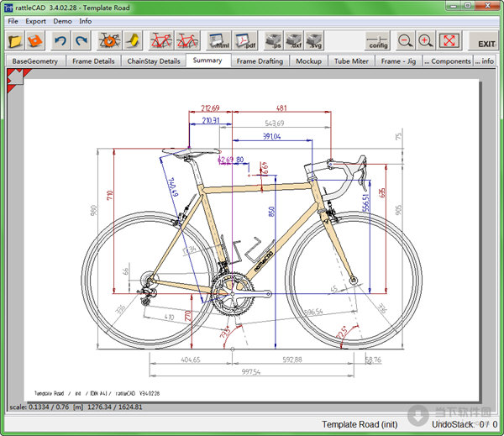
Task: Open the ... info tab
Action: click(x=485, y=61)
